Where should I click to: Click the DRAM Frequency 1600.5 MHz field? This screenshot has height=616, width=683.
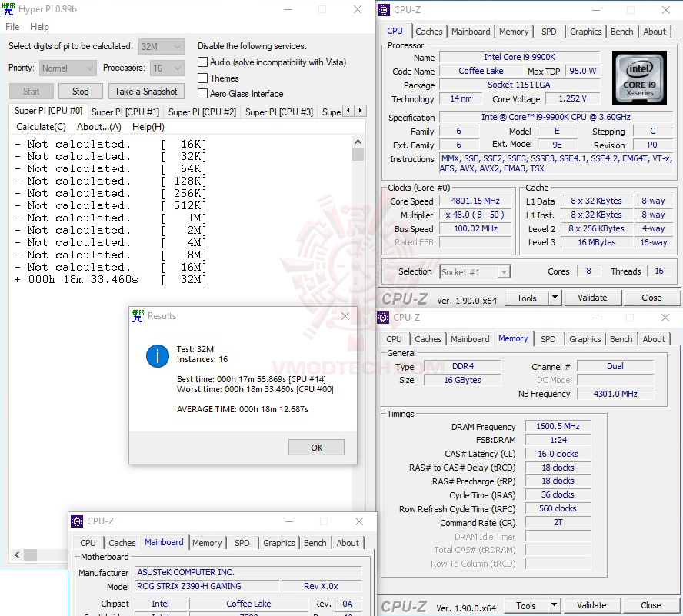(558, 426)
